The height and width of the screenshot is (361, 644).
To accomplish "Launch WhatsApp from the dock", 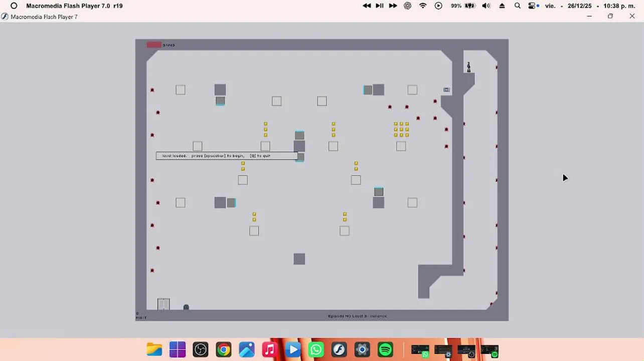I will (x=316, y=349).
